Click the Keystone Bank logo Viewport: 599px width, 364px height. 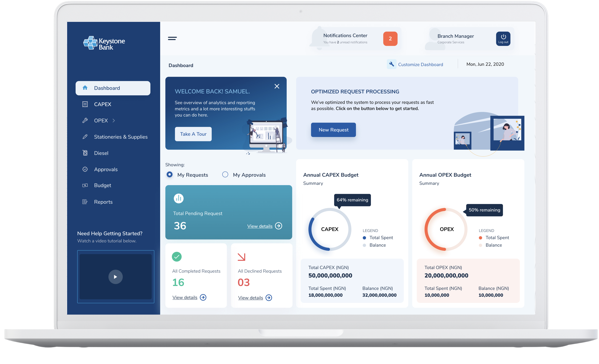click(104, 43)
